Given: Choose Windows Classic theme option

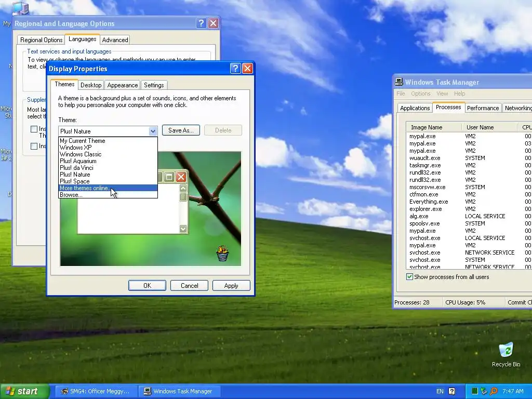Looking at the screenshot, I should [x=108, y=154].
